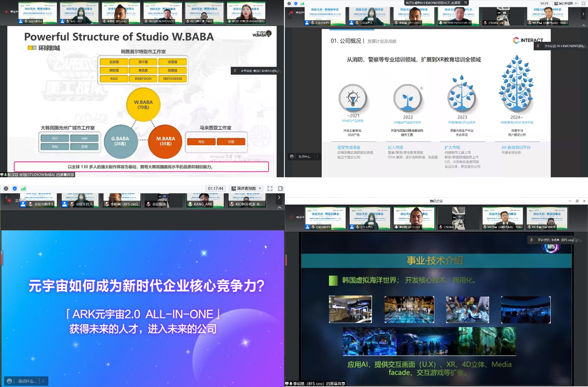Image resolution: width=588 pixels, height=387 pixels.
Task: Select STUDIOWBABA speaker tile in W.BABA window
Action: click(x=246, y=13)
